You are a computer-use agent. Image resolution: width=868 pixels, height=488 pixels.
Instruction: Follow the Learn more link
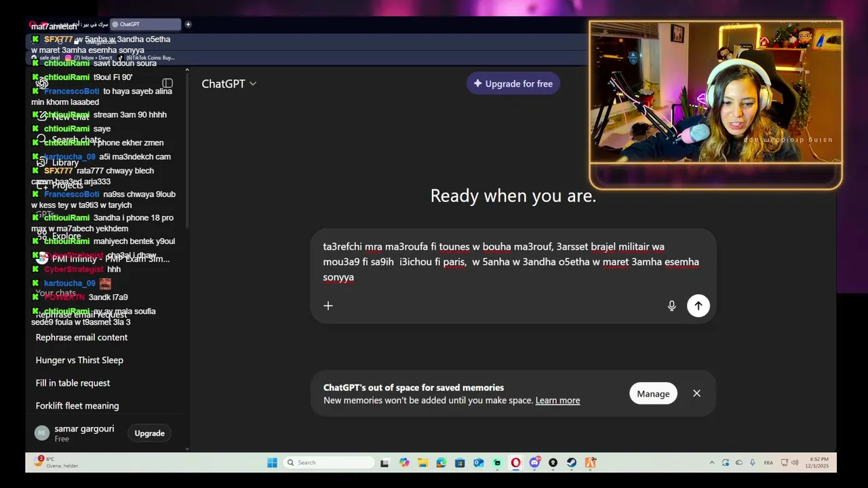click(x=557, y=400)
